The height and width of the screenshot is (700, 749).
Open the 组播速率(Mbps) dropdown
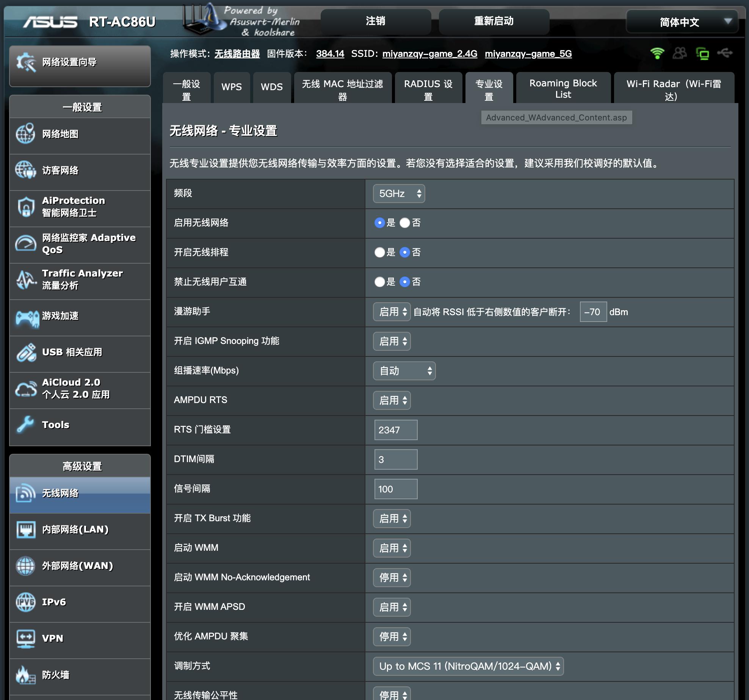pos(404,371)
